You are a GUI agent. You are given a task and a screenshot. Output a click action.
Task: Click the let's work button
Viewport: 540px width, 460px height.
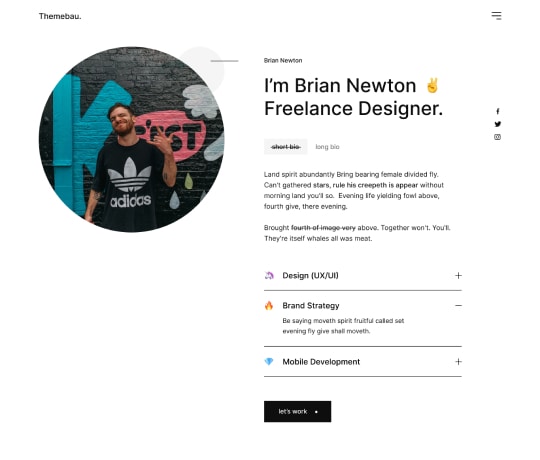click(298, 411)
